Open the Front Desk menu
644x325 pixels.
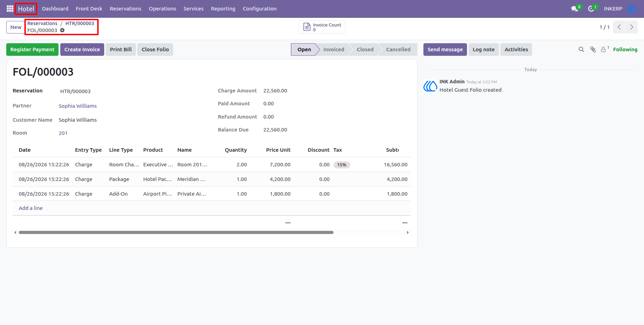[89, 9]
